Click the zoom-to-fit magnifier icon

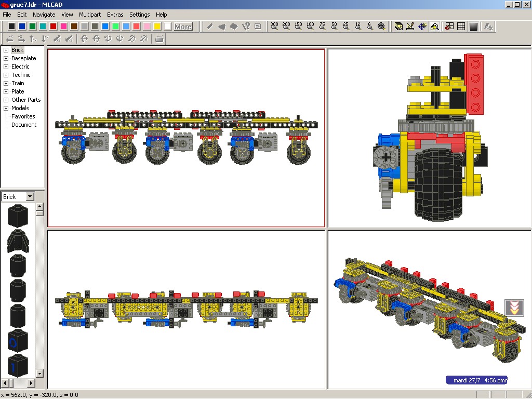point(382,26)
